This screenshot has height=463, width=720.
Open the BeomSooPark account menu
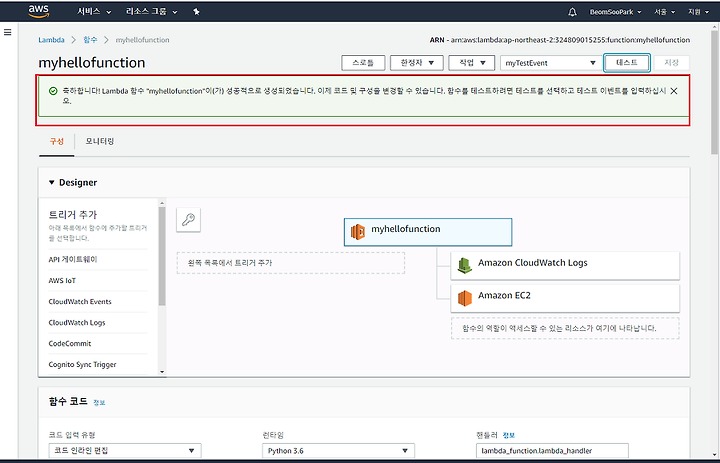click(615, 12)
